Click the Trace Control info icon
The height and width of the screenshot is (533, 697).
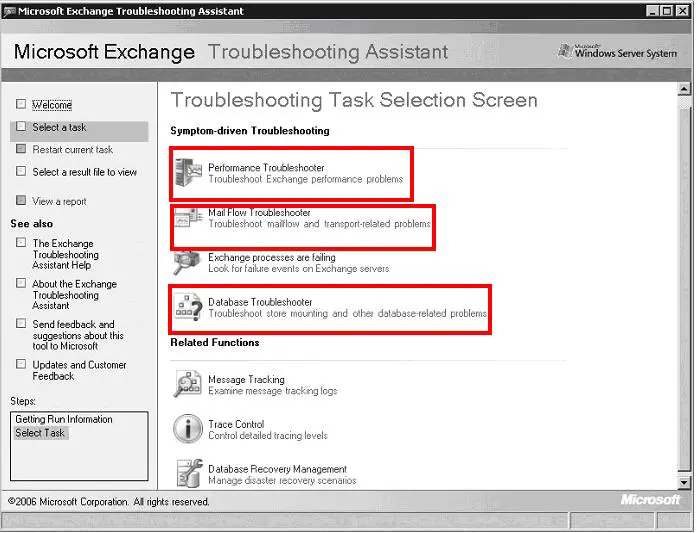[188, 429]
